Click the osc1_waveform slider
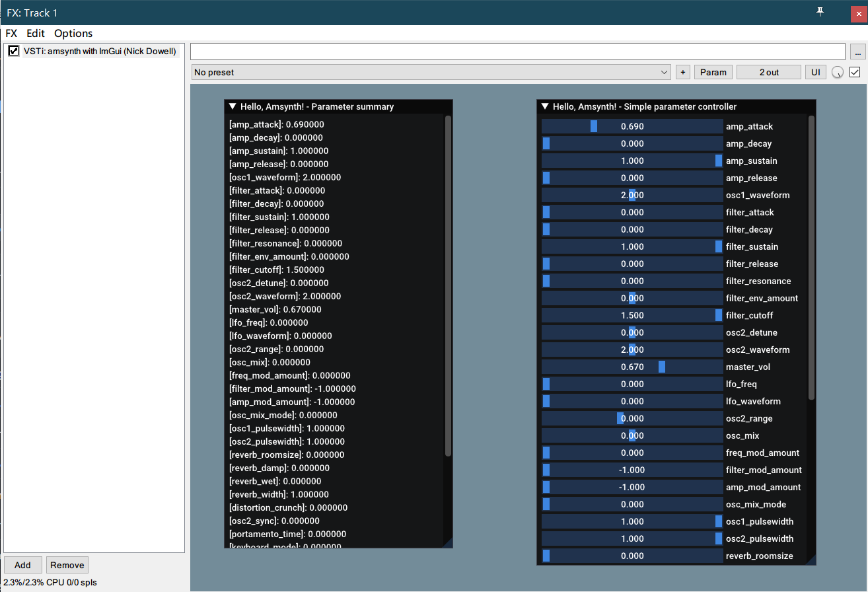 point(632,195)
